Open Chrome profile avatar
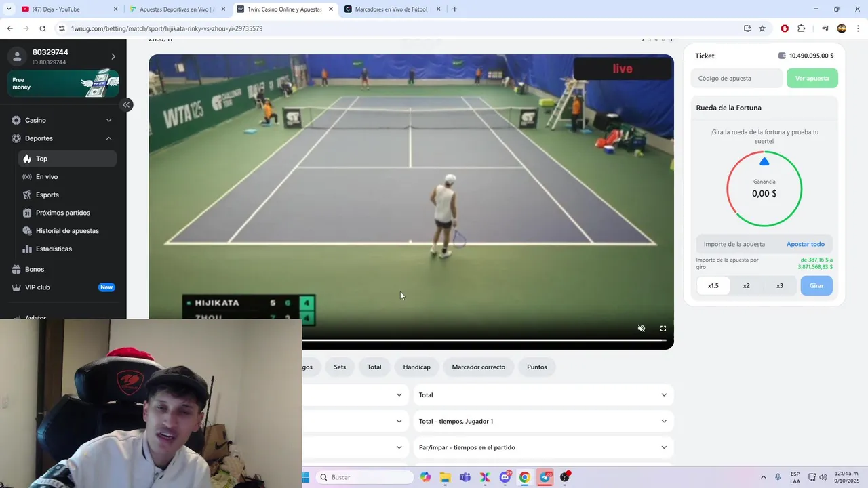 (x=842, y=28)
